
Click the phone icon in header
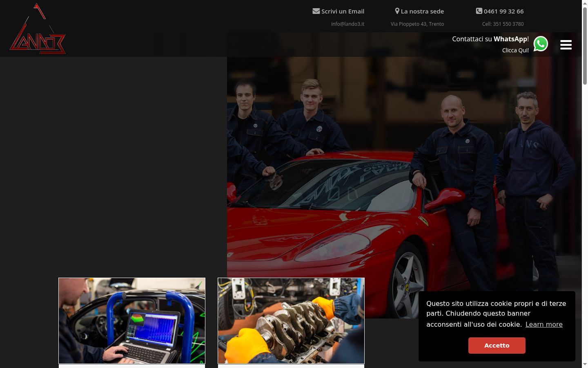[x=479, y=11]
